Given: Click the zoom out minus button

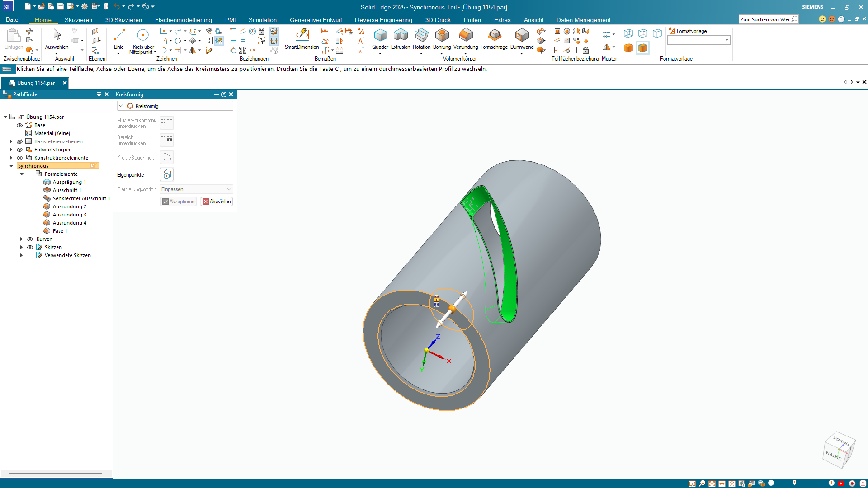Looking at the screenshot, I should [771, 483].
